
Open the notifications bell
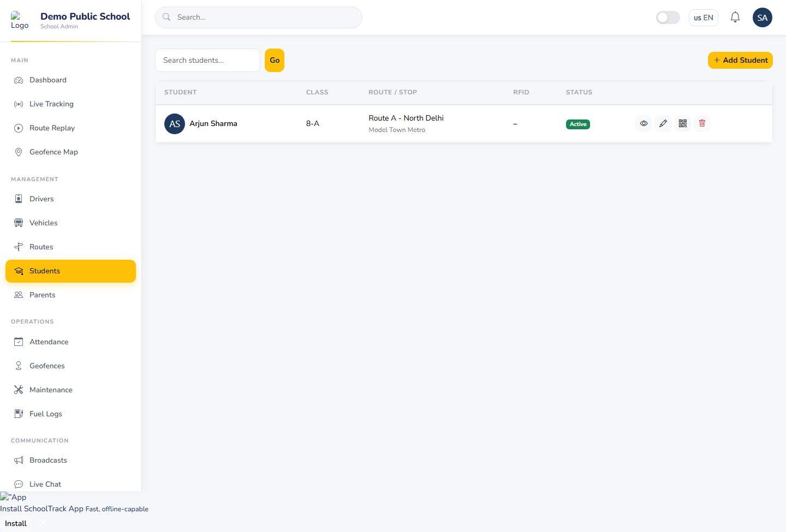coord(735,17)
